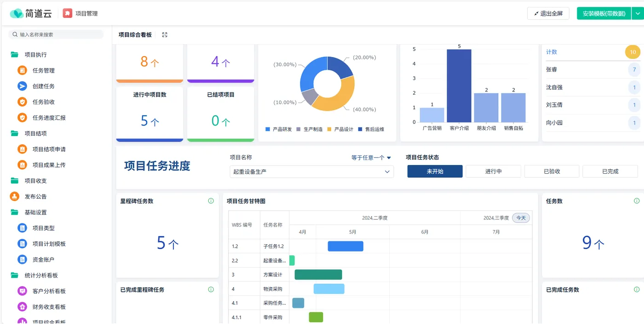Jump to 今天 in the Gantt chart

[x=521, y=218]
